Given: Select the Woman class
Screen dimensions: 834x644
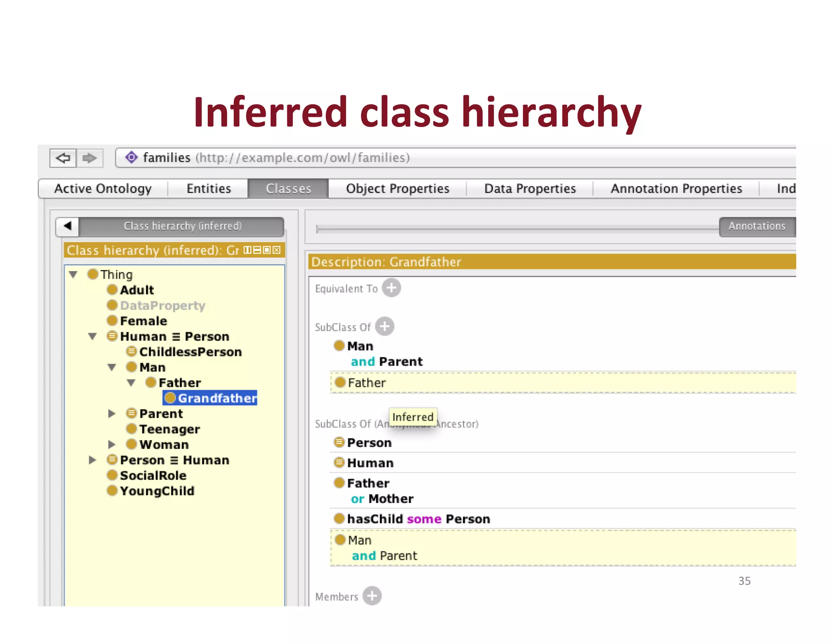Looking at the screenshot, I should pyautogui.click(x=164, y=445).
